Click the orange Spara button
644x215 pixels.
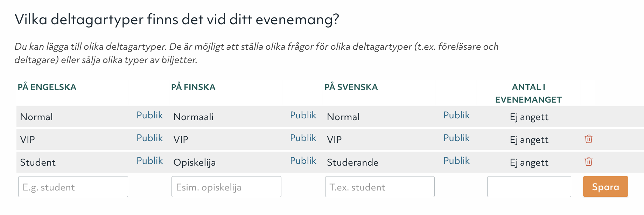point(605,187)
